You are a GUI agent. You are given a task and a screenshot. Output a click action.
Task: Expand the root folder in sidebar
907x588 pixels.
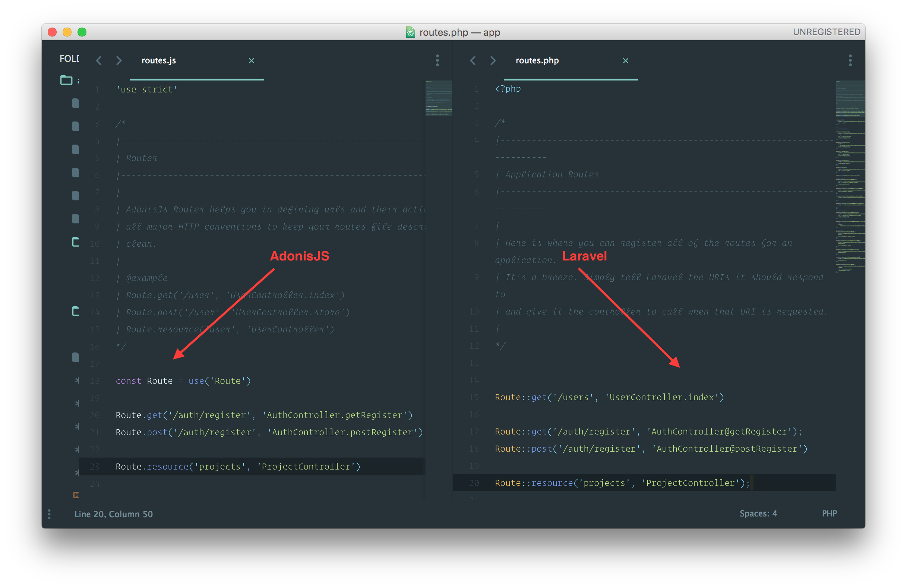[x=66, y=80]
